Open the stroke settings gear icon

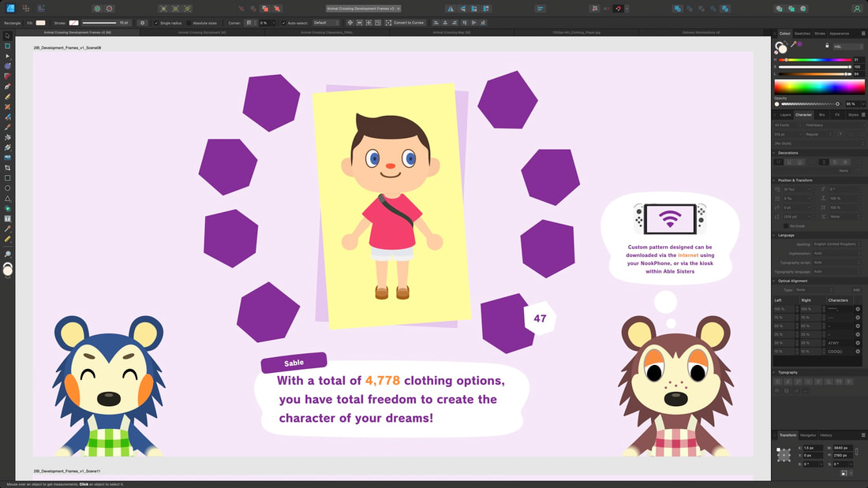click(x=142, y=23)
